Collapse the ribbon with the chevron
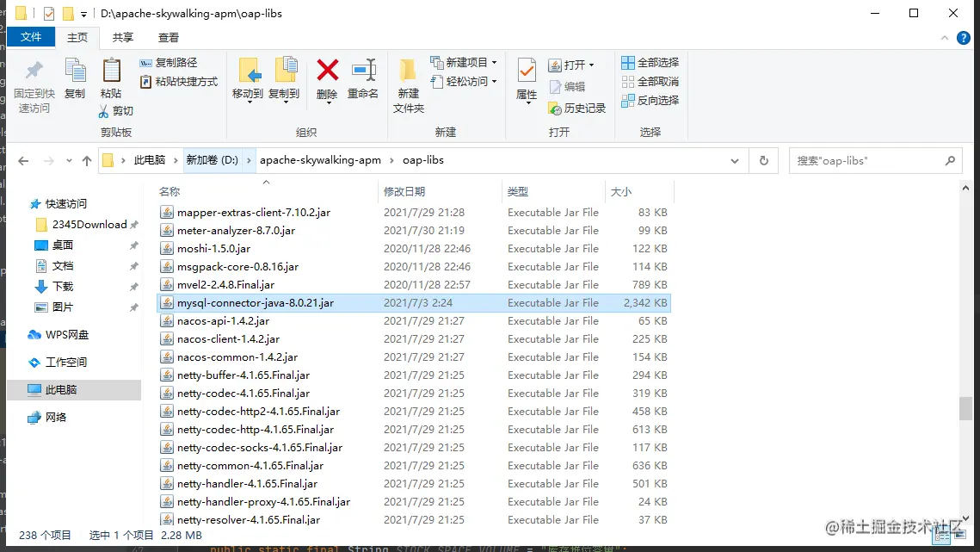The width and height of the screenshot is (980, 552). click(x=945, y=38)
